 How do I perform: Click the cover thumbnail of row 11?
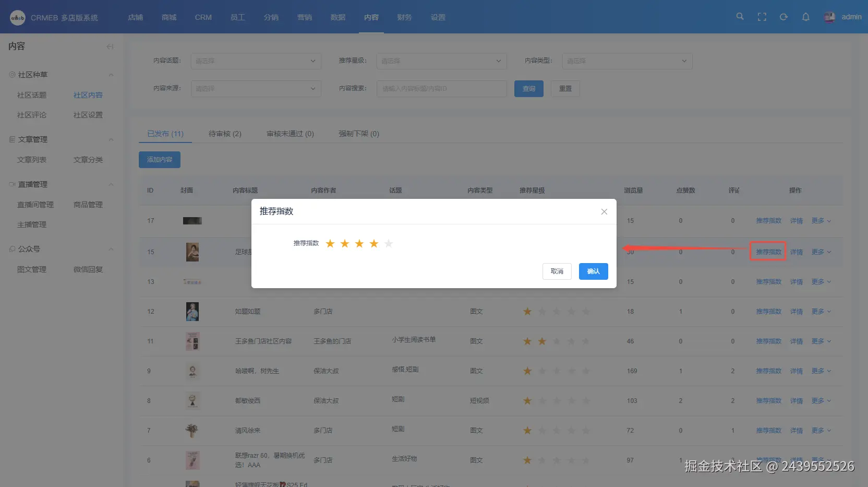pyautogui.click(x=192, y=341)
